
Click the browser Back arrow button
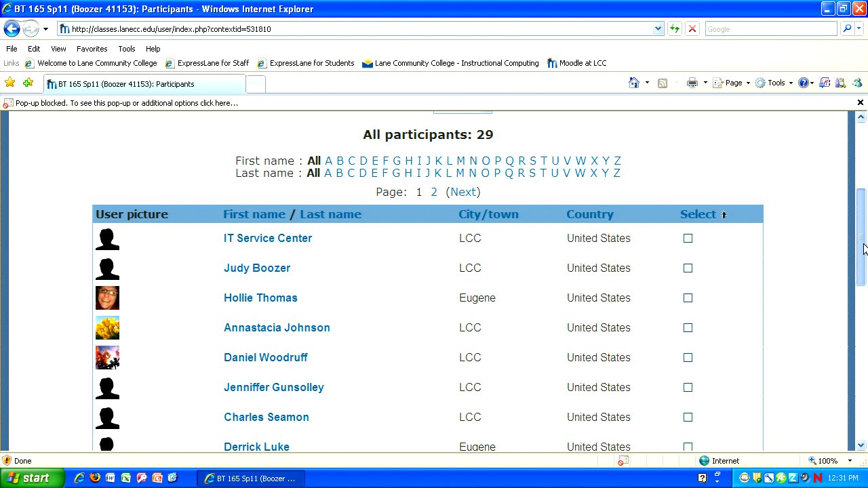tap(12, 29)
